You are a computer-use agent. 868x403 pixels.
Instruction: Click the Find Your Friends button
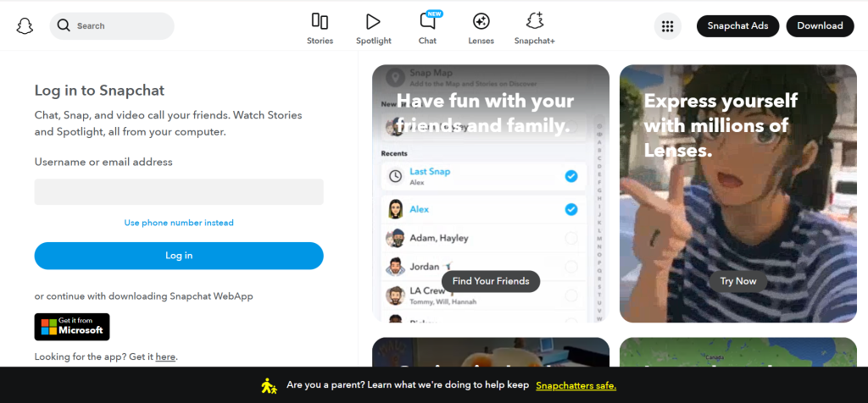click(491, 281)
